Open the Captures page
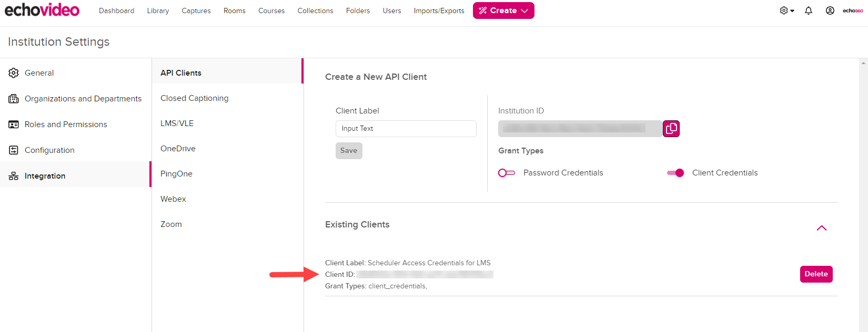868x332 pixels. [x=196, y=11]
